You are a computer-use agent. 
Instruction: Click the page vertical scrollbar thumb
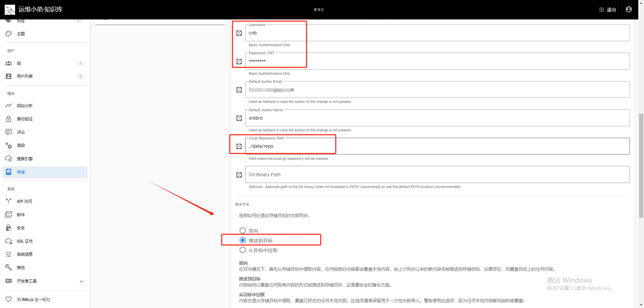pyautogui.click(x=641, y=166)
